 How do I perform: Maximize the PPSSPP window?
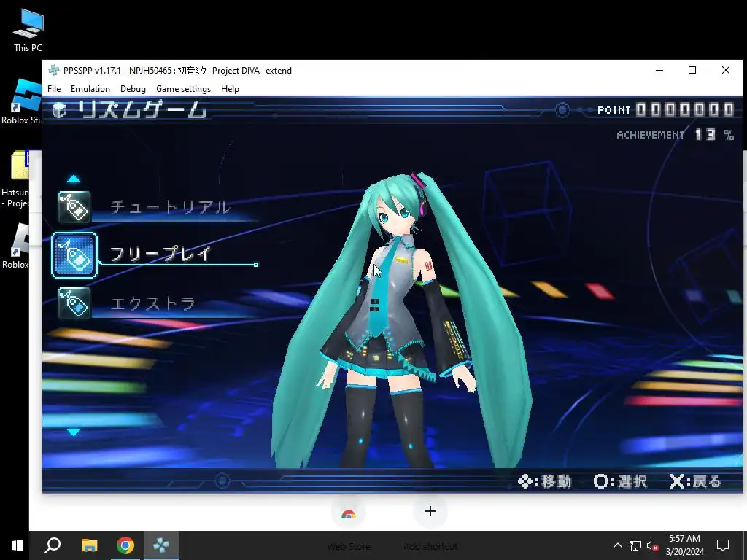click(x=692, y=71)
